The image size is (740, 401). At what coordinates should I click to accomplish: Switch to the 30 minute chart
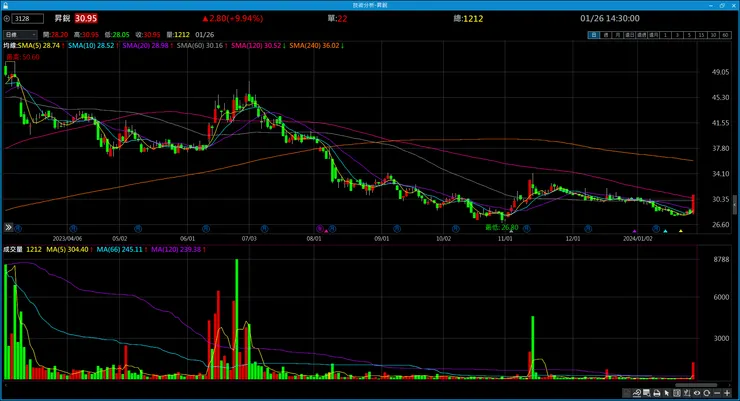[713, 35]
